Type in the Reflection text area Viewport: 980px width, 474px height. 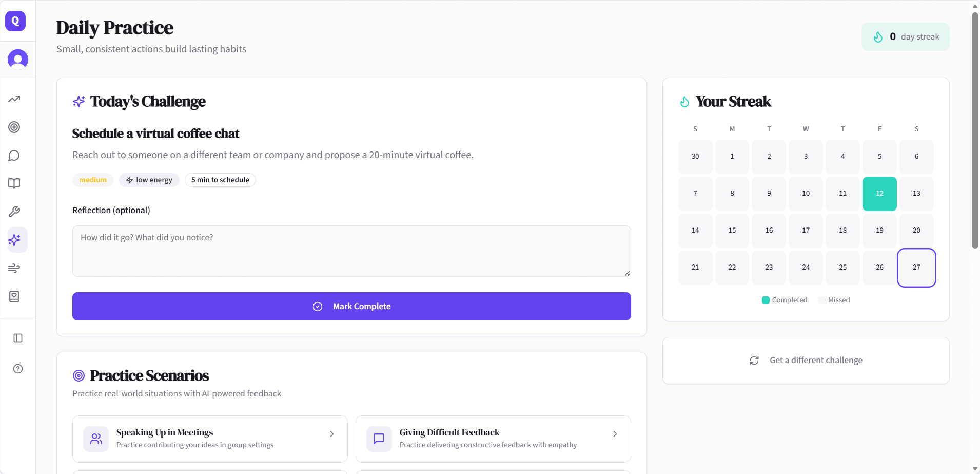pos(351,251)
